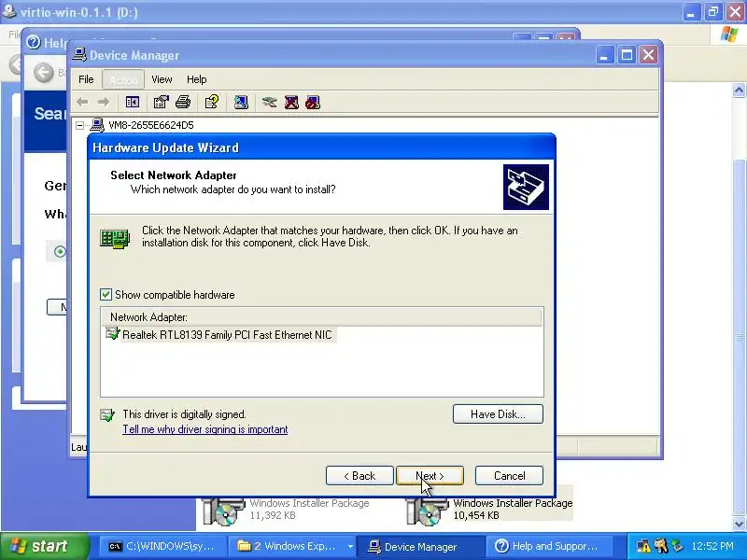
Task: Click the Back button in the wizard
Action: pyautogui.click(x=359, y=476)
